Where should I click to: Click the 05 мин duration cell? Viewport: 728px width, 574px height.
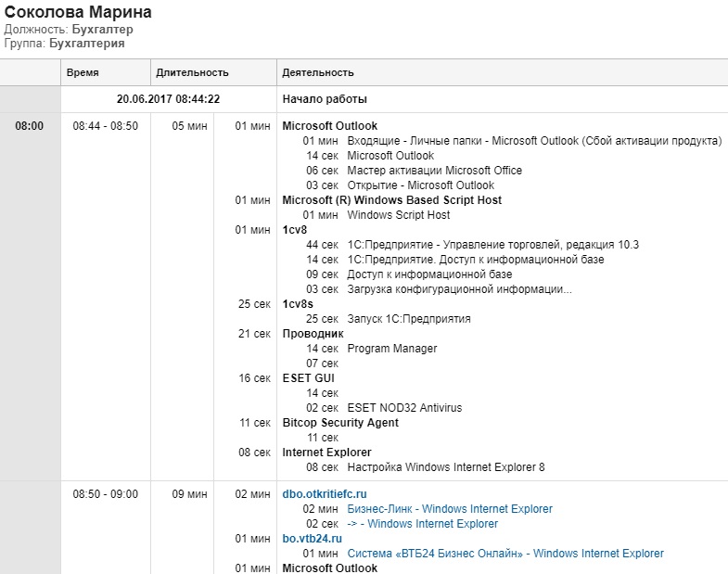point(189,126)
